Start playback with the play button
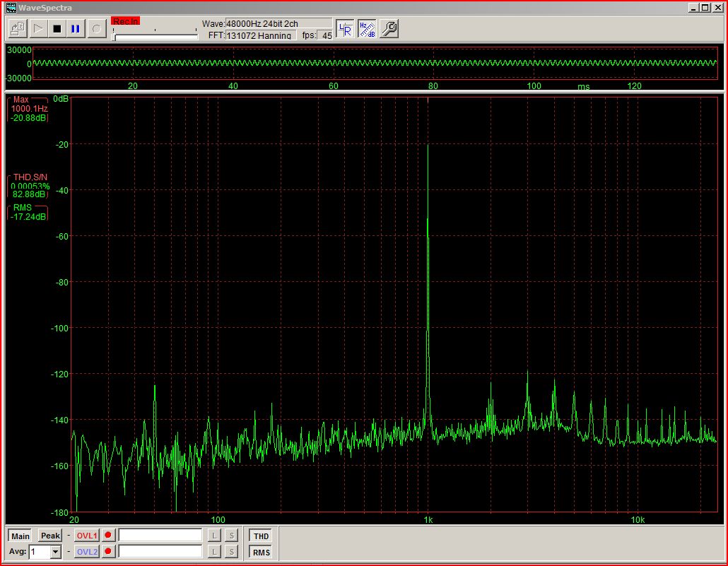The image size is (728, 566). pos(38,29)
